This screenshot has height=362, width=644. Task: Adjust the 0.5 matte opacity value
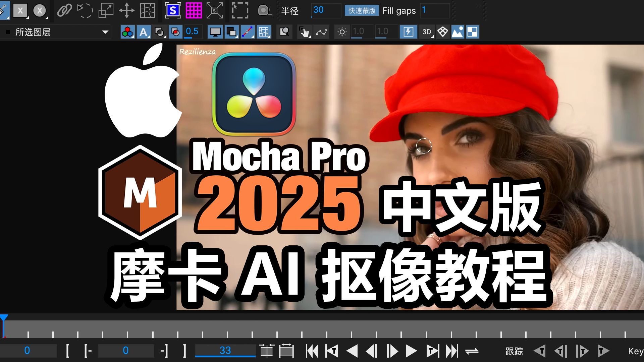tap(192, 32)
